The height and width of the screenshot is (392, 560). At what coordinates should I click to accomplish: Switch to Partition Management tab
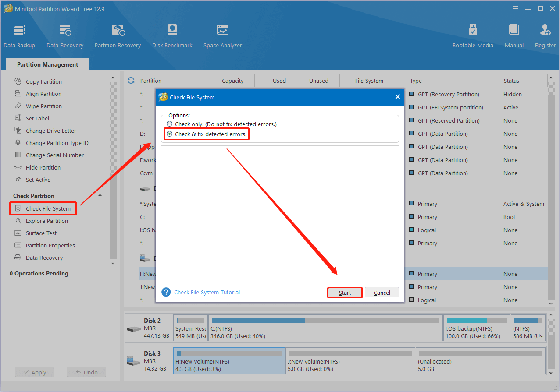47,64
